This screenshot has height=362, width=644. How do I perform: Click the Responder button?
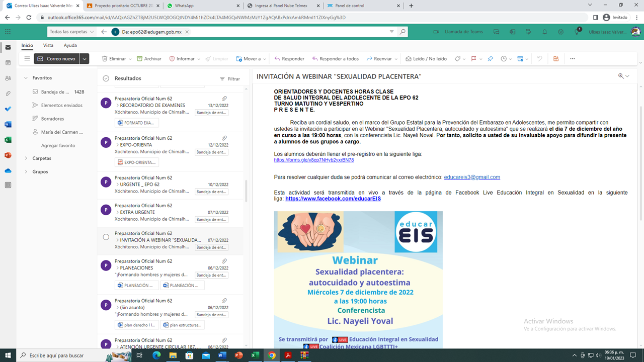289,59
